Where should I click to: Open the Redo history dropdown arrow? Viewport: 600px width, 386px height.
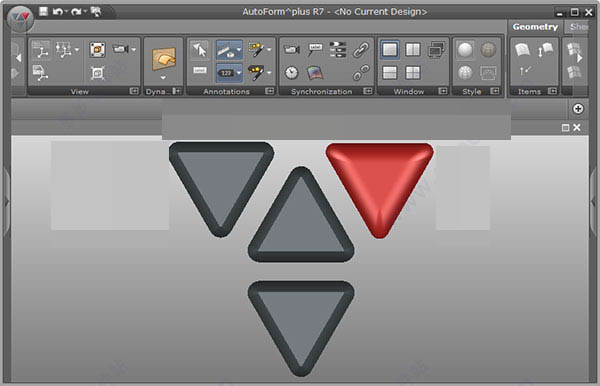85,11
